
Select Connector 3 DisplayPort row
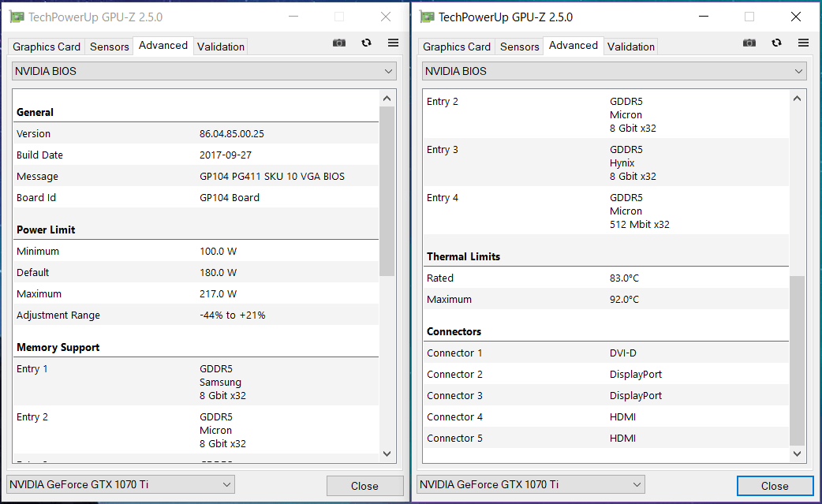tap(606, 396)
